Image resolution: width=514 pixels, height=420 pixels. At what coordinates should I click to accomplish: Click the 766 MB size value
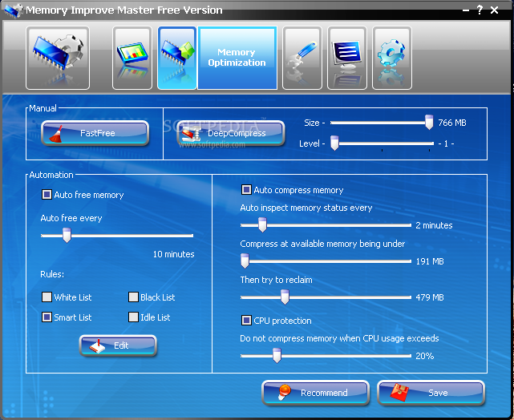[x=452, y=123]
